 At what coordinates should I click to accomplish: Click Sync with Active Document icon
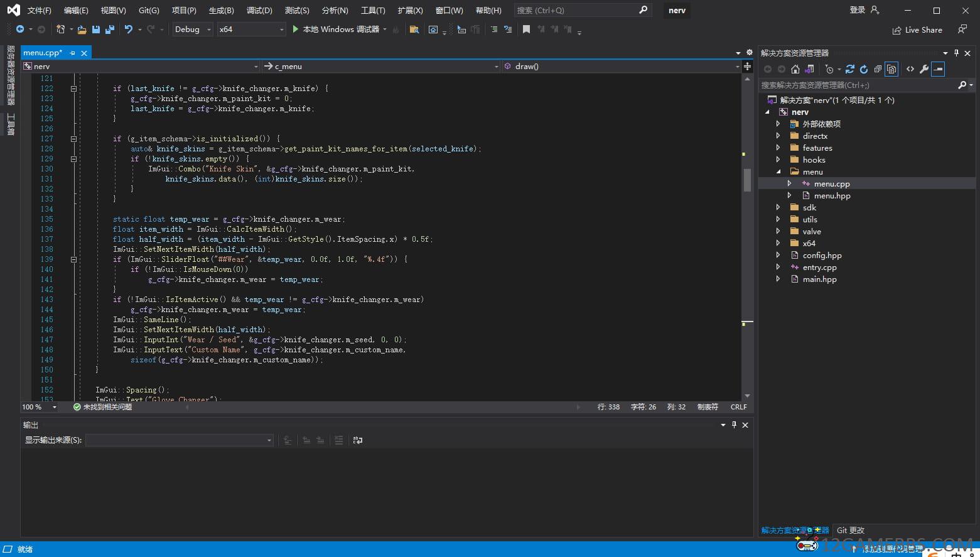point(850,69)
